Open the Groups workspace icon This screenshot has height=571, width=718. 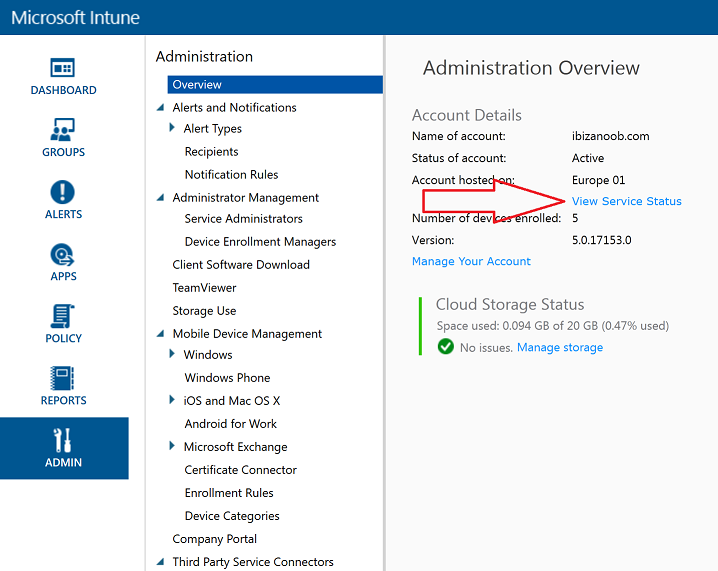(x=63, y=130)
